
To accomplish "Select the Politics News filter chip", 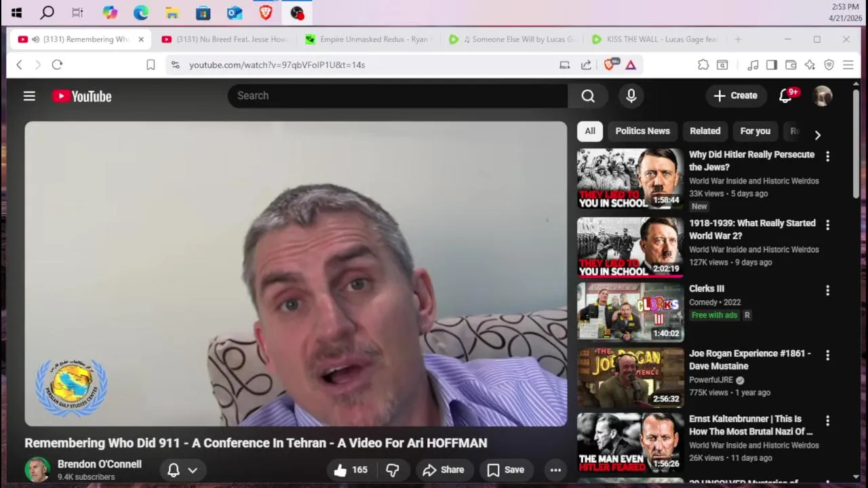I will click(642, 131).
